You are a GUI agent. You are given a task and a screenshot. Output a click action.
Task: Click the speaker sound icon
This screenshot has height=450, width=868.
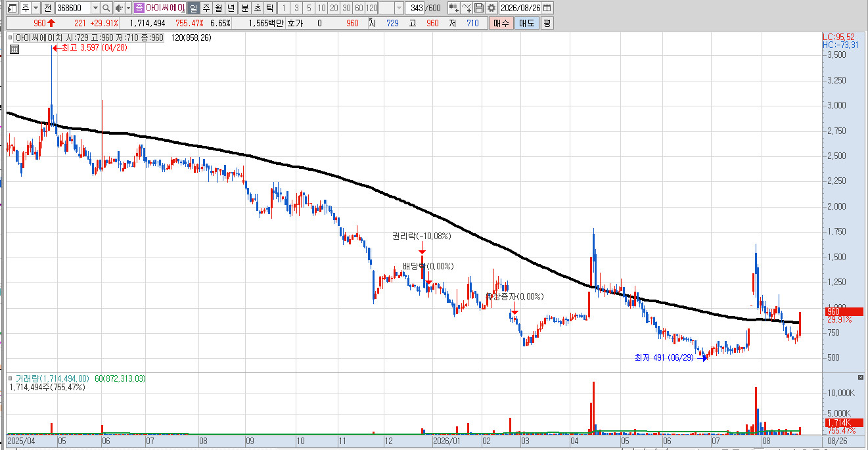[x=118, y=8]
